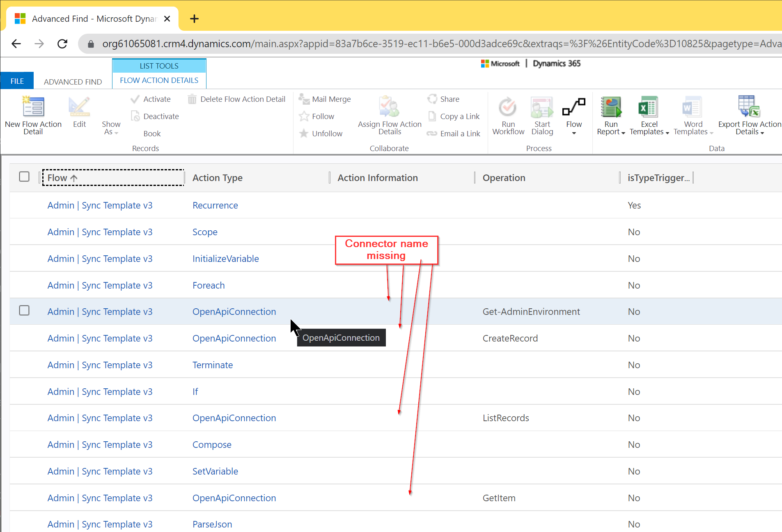
Task: Check the OpenApiConnection Get-AdminEnvironment row checkbox
Action: click(24, 311)
